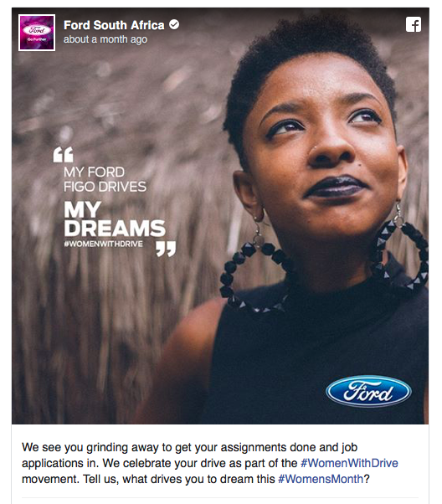Image resolution: width=442 pixels, height=504 pixels.
Task: Click the blue Ford oval logo
Action: (368, 391)
